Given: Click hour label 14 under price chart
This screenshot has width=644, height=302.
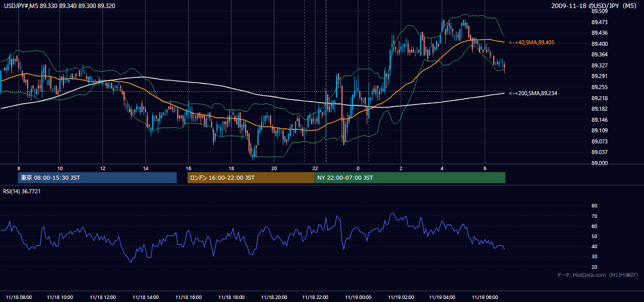Looking at the screenshot, I should (x=146, y=168).
